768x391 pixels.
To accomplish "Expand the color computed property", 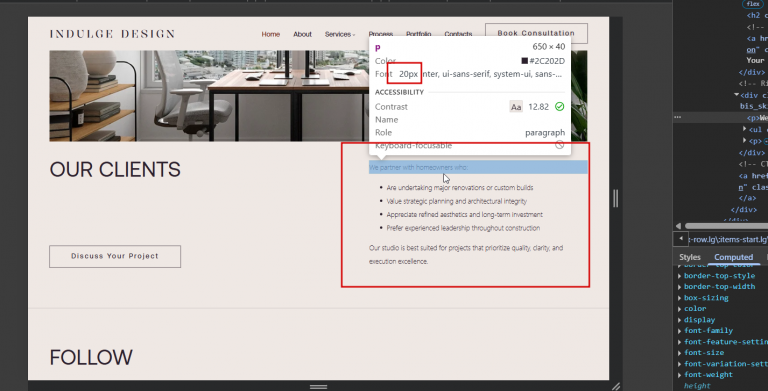I will click(680, 309).
